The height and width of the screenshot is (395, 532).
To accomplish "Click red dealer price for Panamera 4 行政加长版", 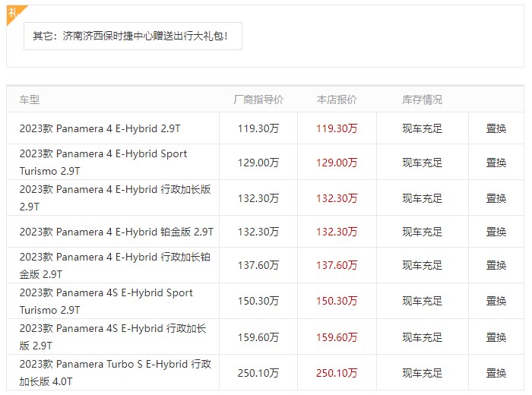I will pyautogui.click(x=337, y=198).
